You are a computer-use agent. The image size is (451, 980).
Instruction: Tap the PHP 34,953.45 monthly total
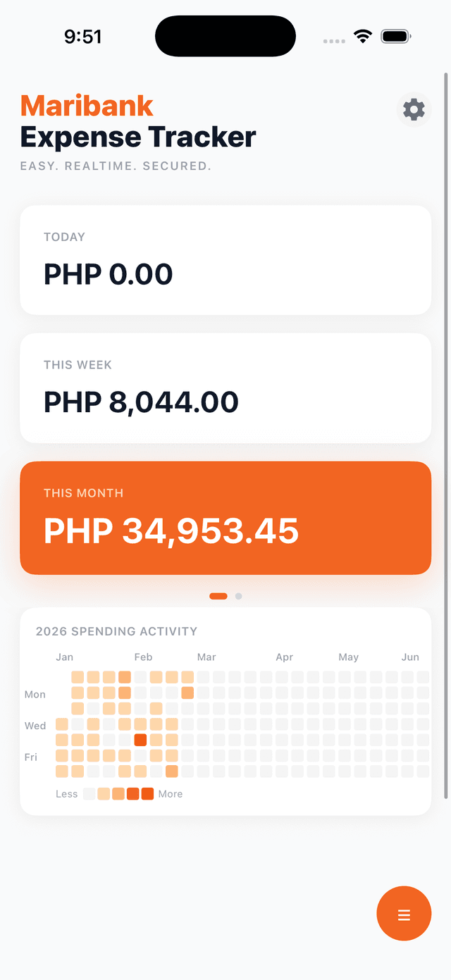point(171,533)
